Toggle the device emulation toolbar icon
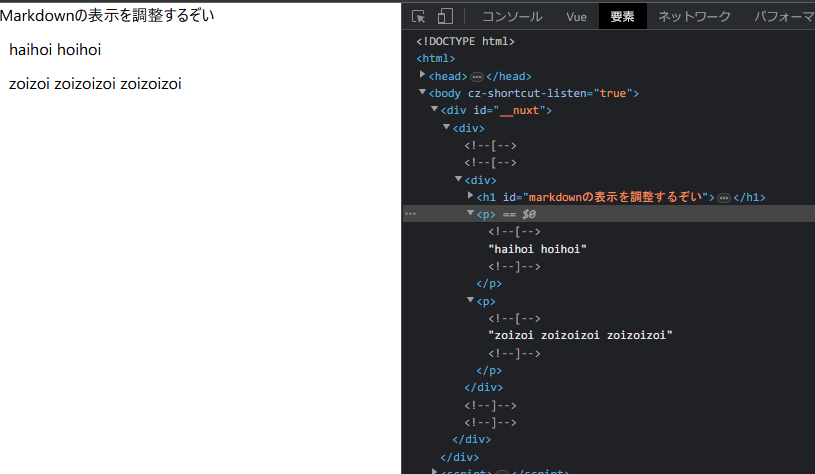This screenshot has height=474, width=815. [445, 17]
